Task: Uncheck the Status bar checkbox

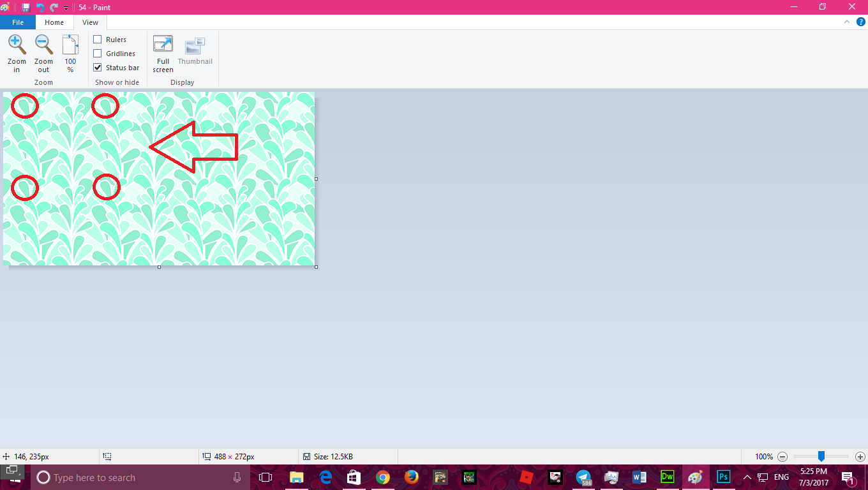Action: click(x=98, y=68)
